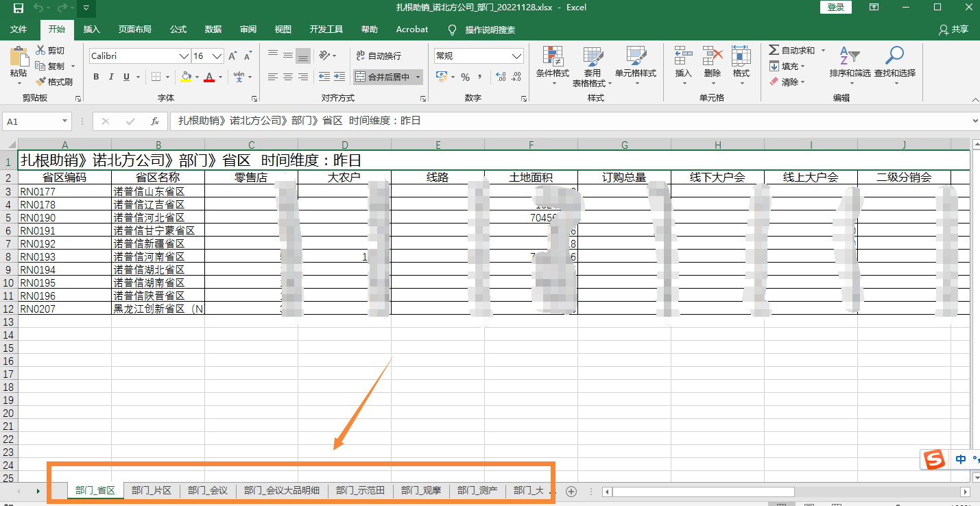The height and width of the screenshot is (506, 980).
Task: Click the 共享 Share button
Action: click(x=954, y=29)
